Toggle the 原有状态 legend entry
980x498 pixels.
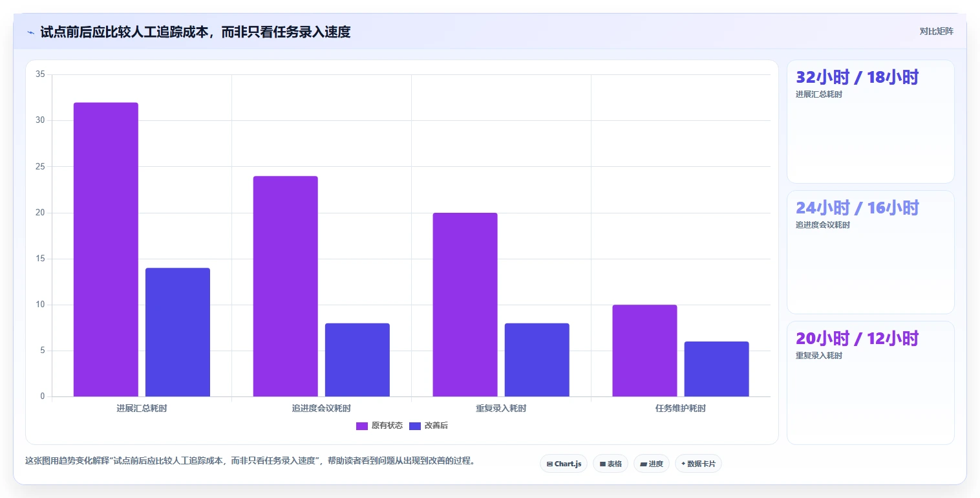[379, 426]
